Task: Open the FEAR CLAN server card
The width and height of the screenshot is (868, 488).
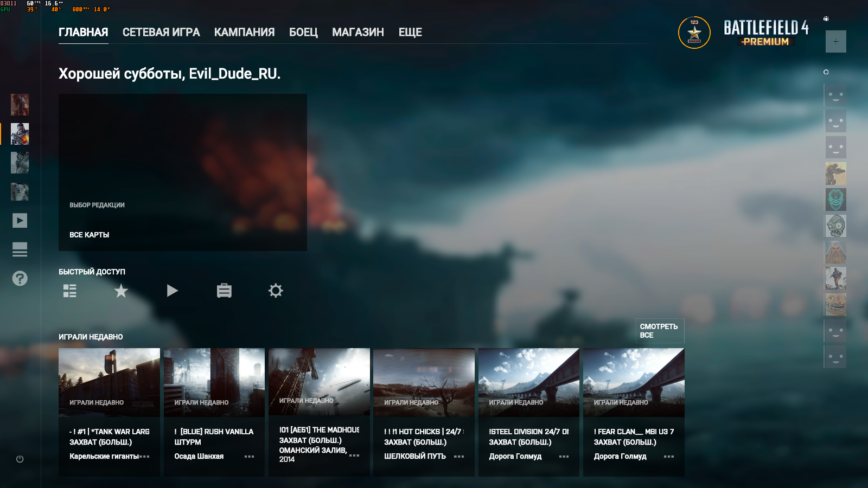Action: pos(634,412)
